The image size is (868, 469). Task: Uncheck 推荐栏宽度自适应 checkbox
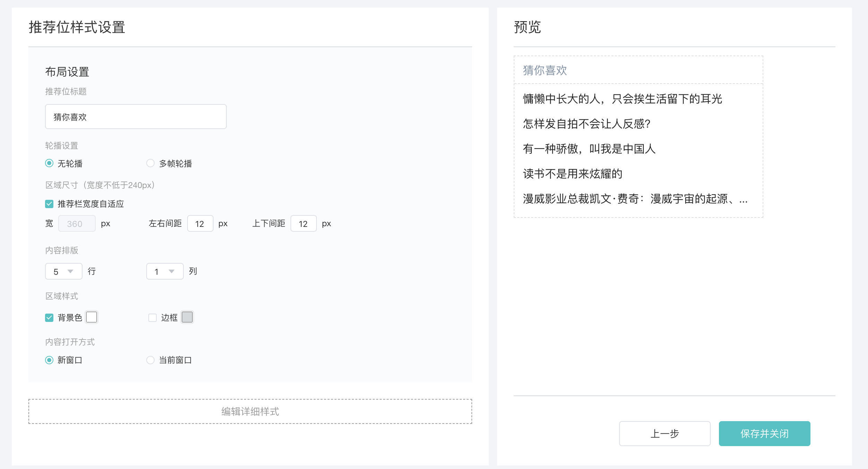click(x=49, y=204)
